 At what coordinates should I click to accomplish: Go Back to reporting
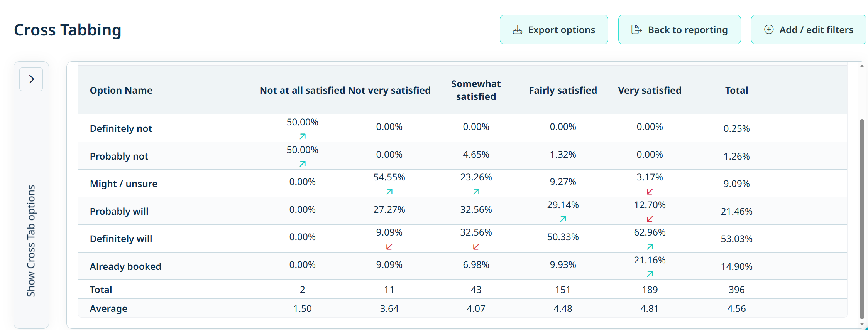coord(679,30)
